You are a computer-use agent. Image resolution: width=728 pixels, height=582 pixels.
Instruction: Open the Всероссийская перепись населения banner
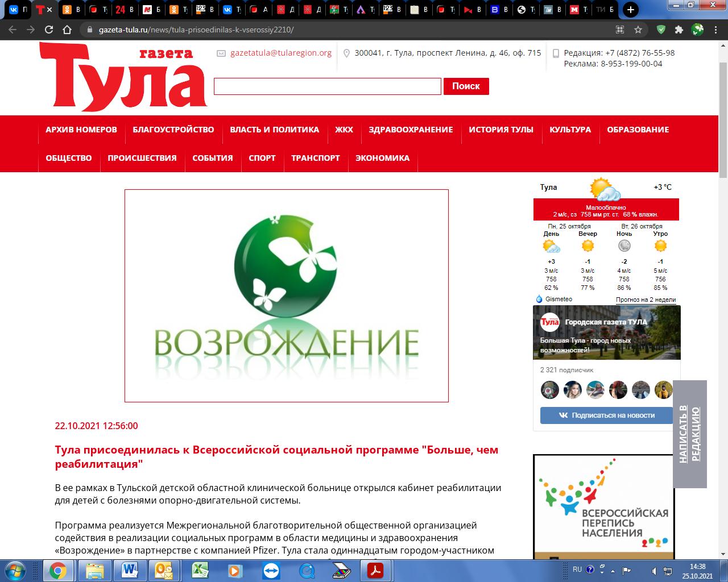(x=603, y=507)
